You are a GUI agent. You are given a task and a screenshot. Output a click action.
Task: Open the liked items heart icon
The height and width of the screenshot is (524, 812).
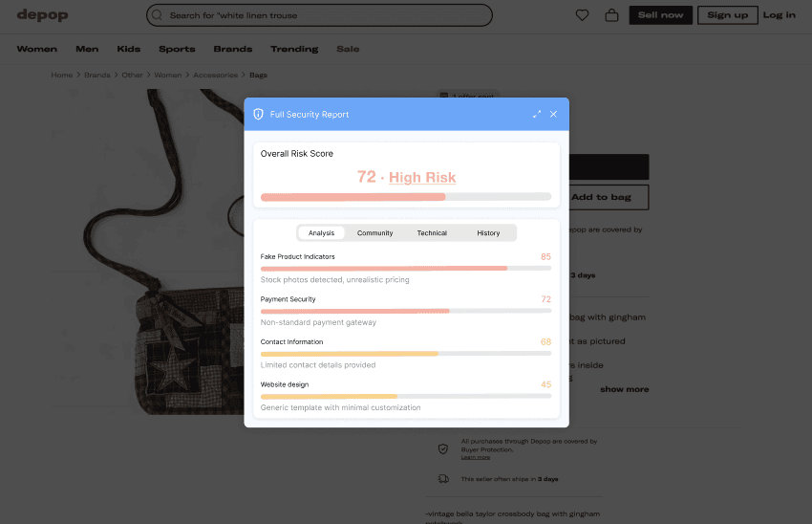(x=582, y=15)
